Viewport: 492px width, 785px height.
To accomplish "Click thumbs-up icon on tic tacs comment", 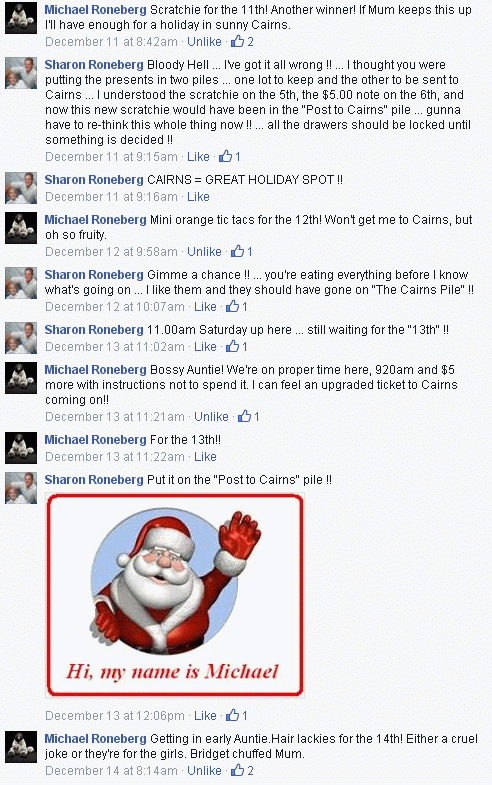I will 237,251.
